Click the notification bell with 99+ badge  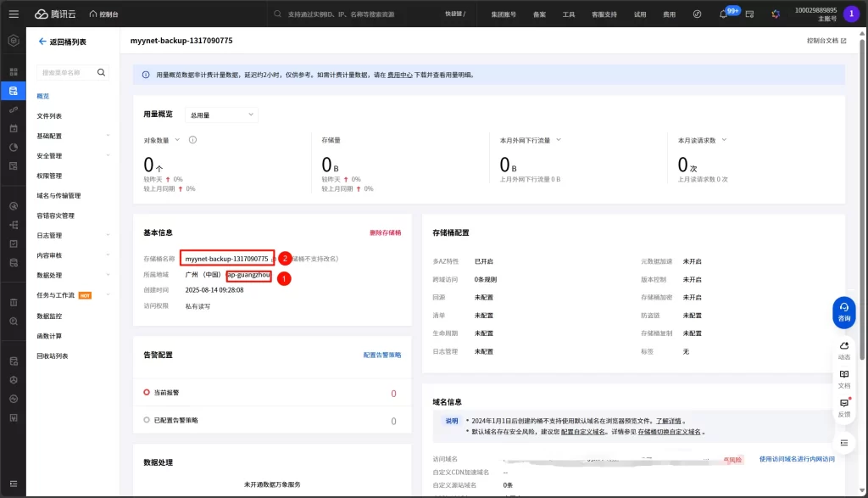723,13
